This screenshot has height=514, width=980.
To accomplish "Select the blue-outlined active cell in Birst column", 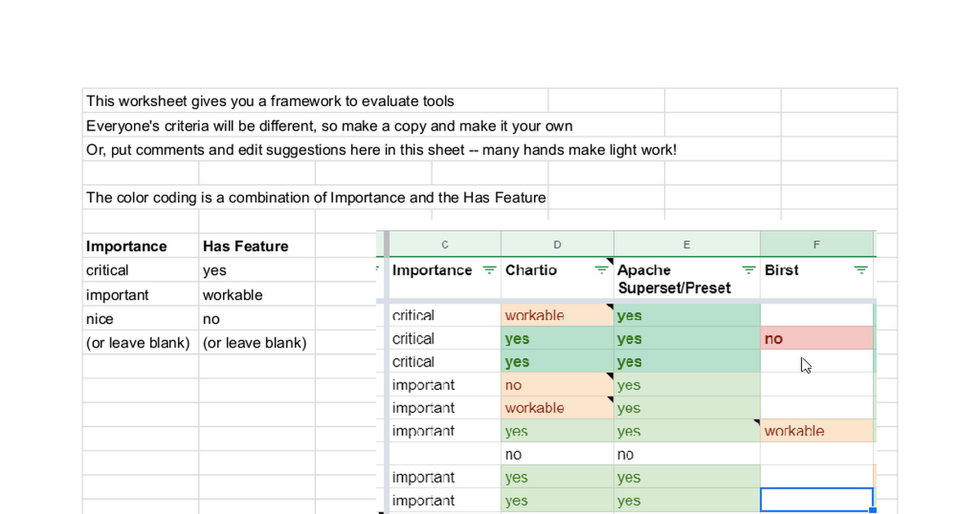I will click(x=817, y=499).
